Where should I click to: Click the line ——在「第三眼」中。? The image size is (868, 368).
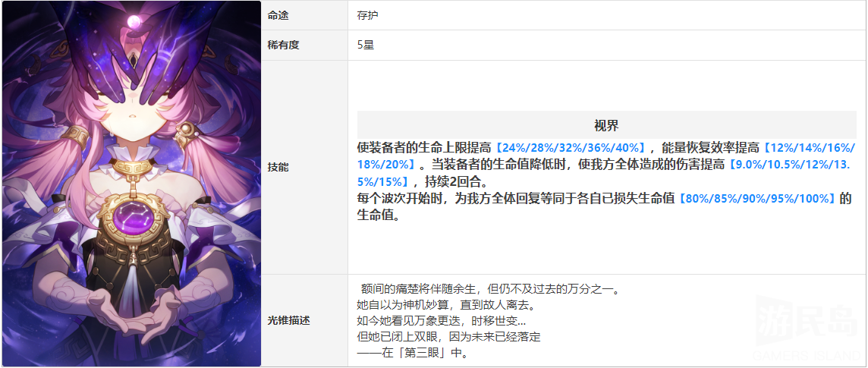click(x=413, y=353)
